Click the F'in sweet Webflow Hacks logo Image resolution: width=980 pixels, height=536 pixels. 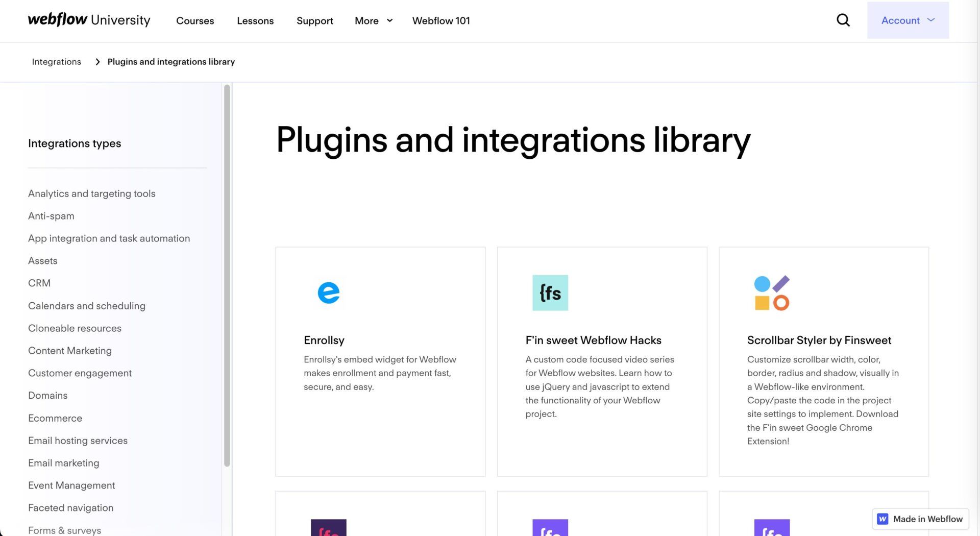click(x=550, y=293)
